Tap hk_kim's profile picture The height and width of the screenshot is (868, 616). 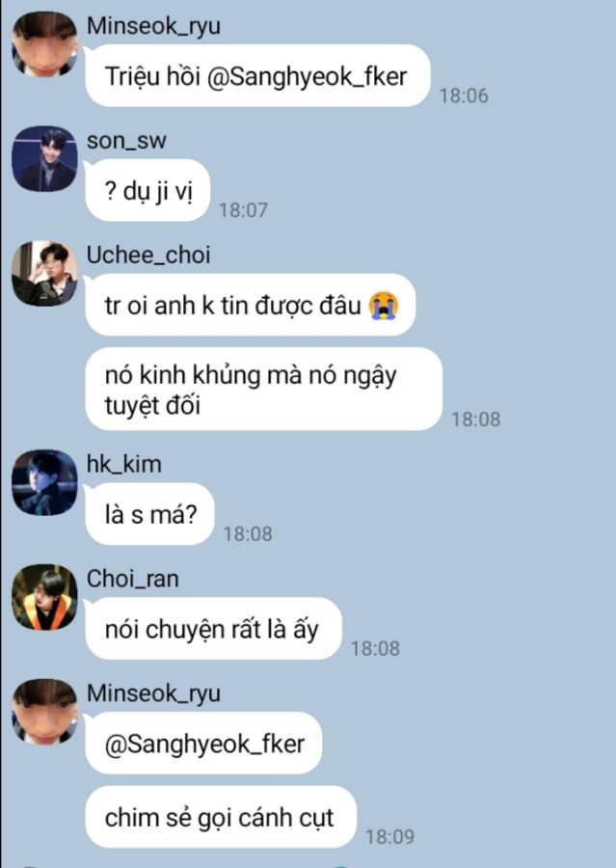pyautogui.click(x=45, y=483)
